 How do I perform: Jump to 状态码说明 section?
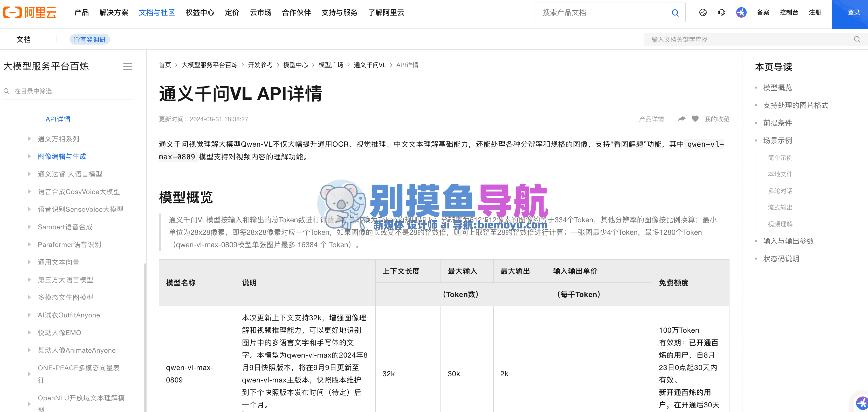coord(781,259)
